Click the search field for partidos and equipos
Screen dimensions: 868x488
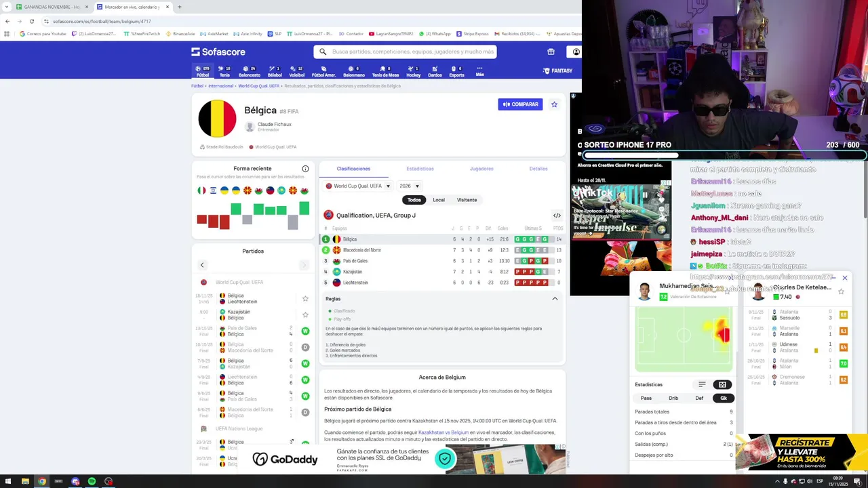[x=405, y=52]
